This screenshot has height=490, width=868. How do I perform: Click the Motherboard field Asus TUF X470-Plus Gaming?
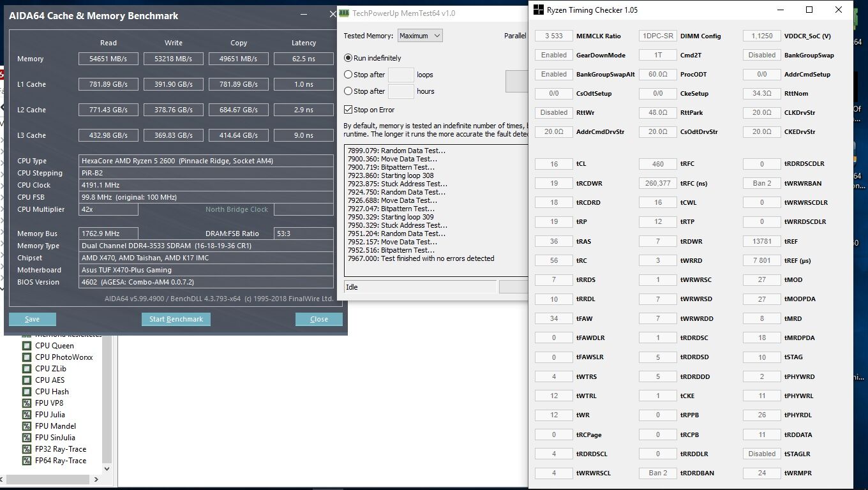(206, 270)
